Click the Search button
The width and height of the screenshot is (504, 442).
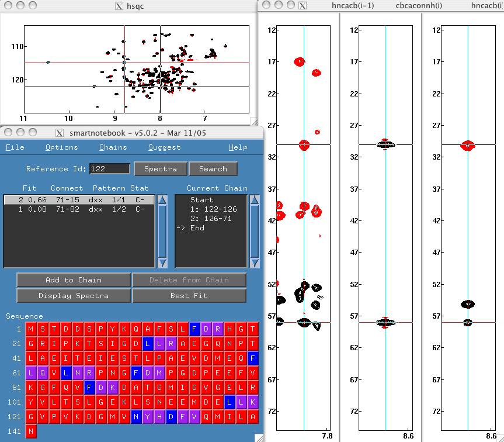pos(213,169)
